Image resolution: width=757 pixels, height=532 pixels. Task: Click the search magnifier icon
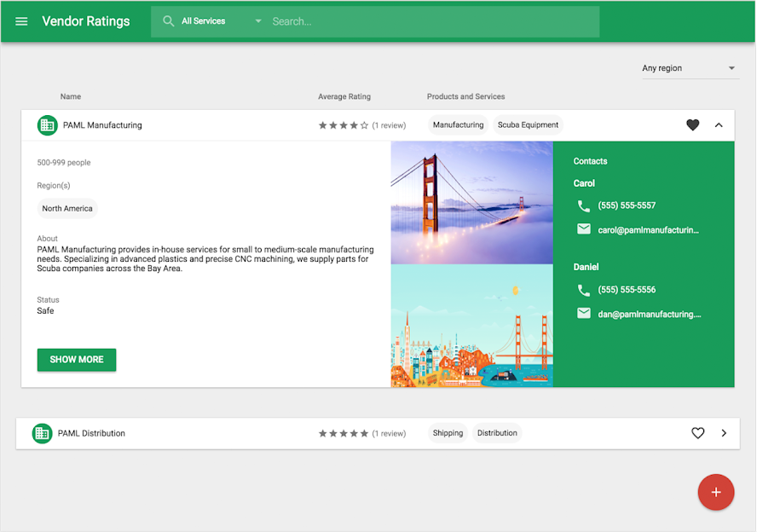(168, 21)
